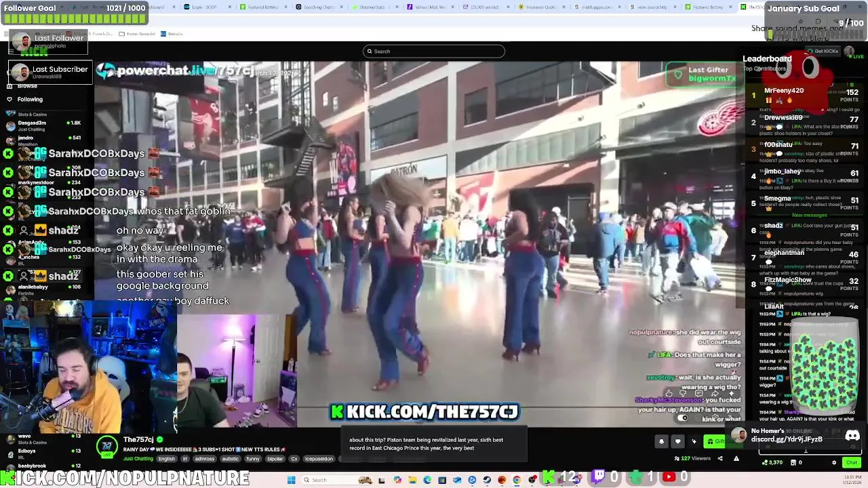Click the adinross tag
This screenshot has height=488, width=868.
pyautogui.click(x=205, y=459)
